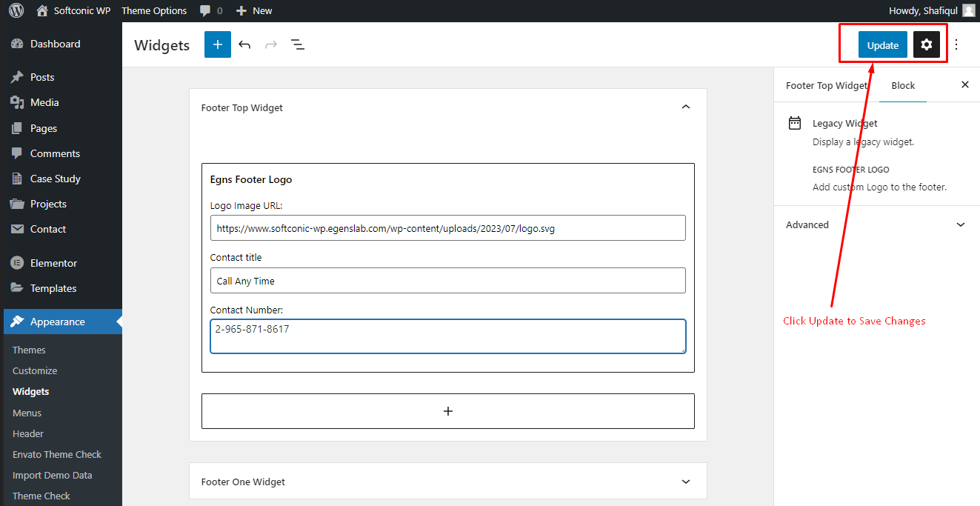
Task: Switch to the Block tab
Action: click(x=903, y=85)
